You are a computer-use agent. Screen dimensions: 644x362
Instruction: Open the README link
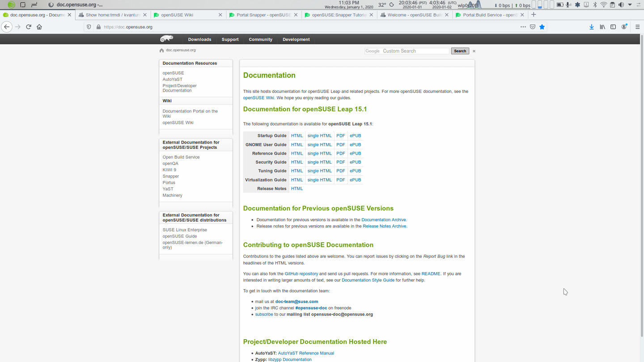pos(431,274)
